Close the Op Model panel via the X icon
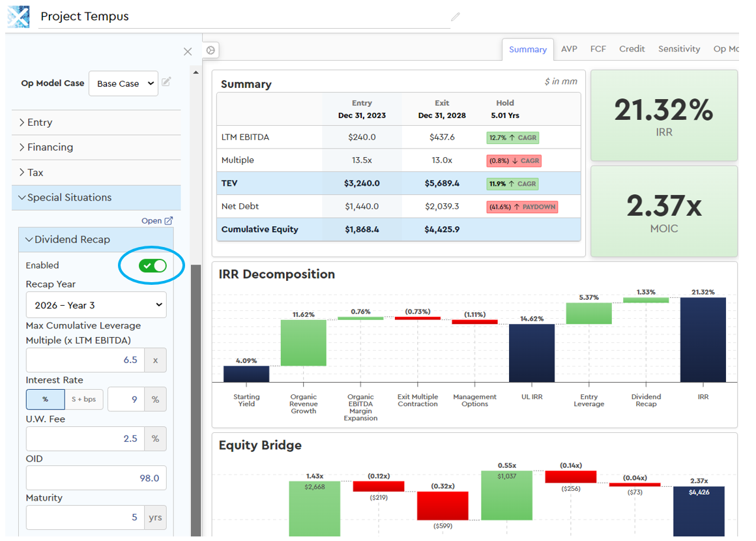 point(188,51)
